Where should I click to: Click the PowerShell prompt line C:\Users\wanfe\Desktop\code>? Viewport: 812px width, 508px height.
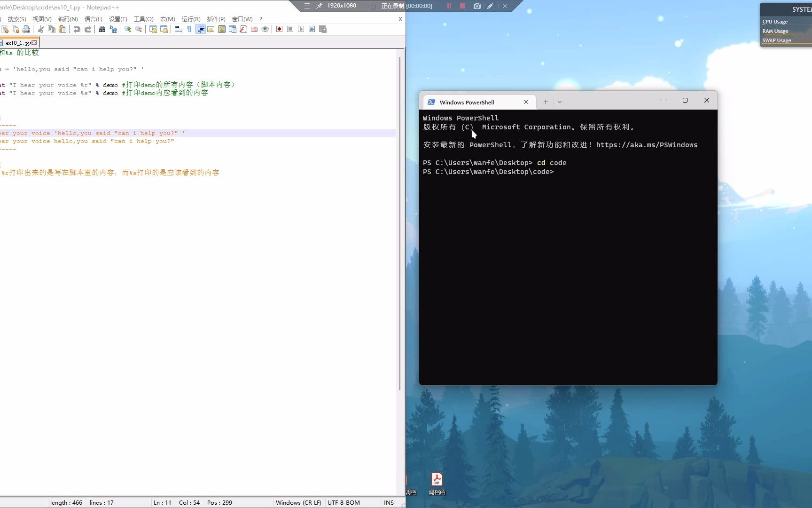pyautogui.click(x=488, y=172)
